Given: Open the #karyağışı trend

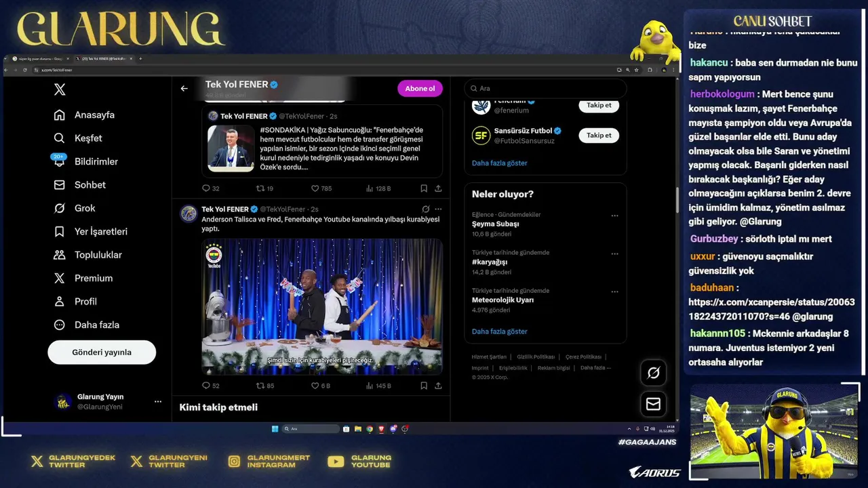Looking at the screenshot, I should pos(490,262).
